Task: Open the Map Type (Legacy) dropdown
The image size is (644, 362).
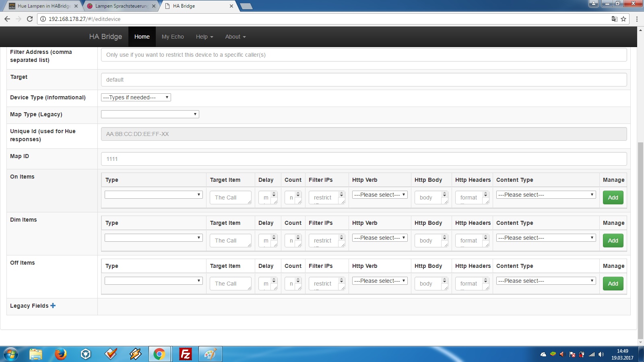Action: 150,114
